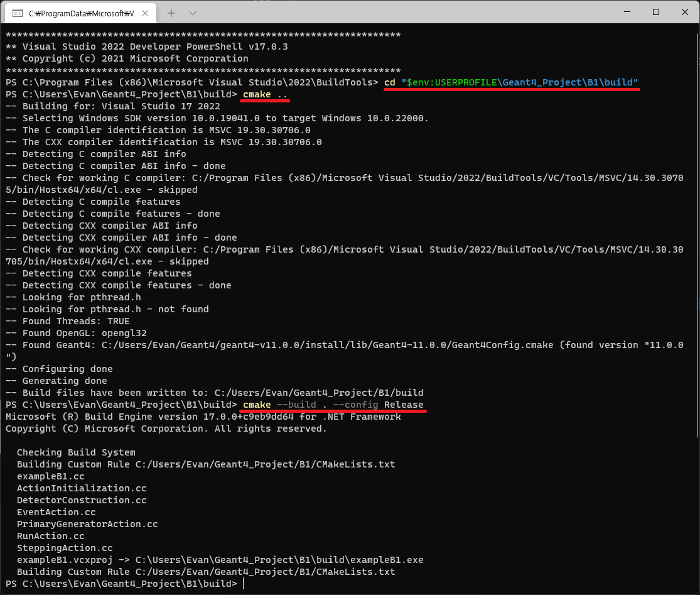Select the C:\ProgramData\Microsoft tab
Screen dimensions: 700x595
(x=80, y=13)
